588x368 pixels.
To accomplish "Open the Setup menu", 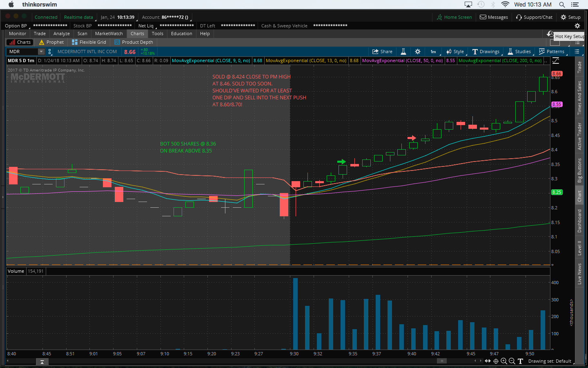I will point(570,17).
